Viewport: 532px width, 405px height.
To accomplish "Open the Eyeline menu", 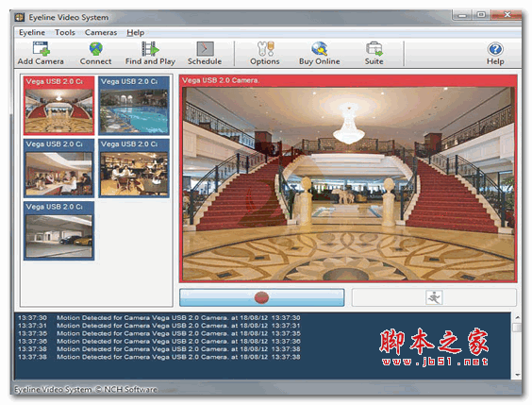I will pos(32,33).
